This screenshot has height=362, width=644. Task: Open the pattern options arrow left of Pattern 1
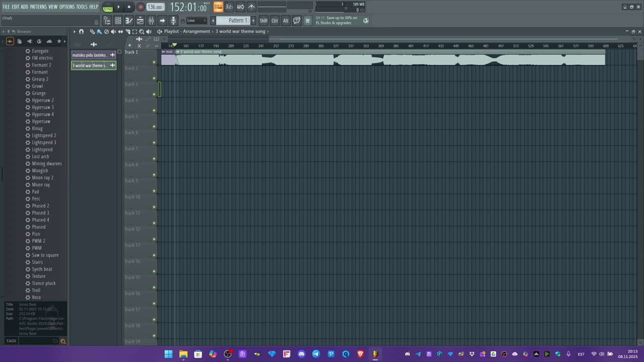click(x=213, y=21)
